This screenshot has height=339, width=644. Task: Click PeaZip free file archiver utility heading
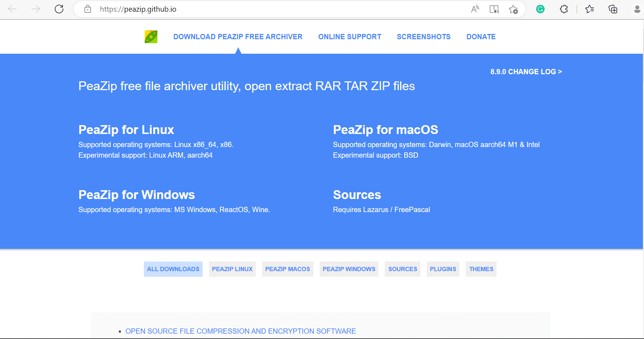click(246, 86)
